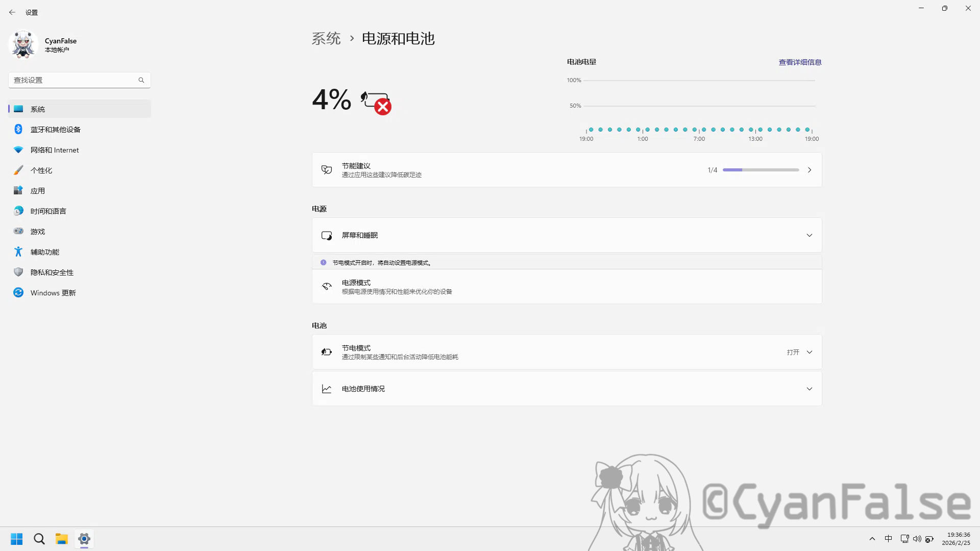The width and height of the screenshot is (980, 551).
Task: Switch to 系统 in the sidebar
Action: pos(38,109)
